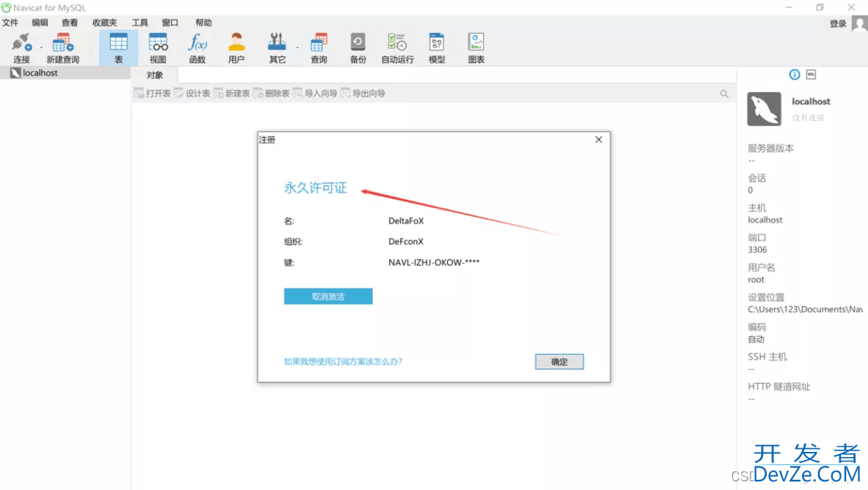Image resolution: width=868 pixels, height=490 pixels.
Task: Click the 设计表 design table button
Action: [192, 94]
